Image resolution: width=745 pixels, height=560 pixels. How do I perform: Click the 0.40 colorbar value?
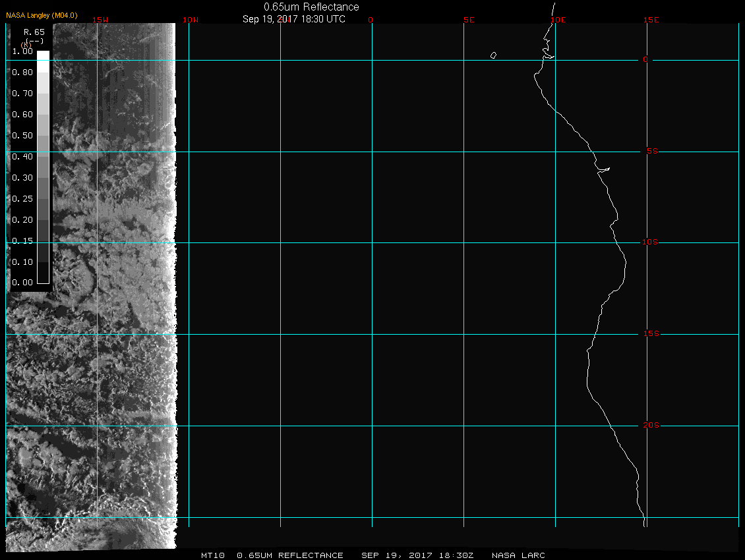point(22,157)
